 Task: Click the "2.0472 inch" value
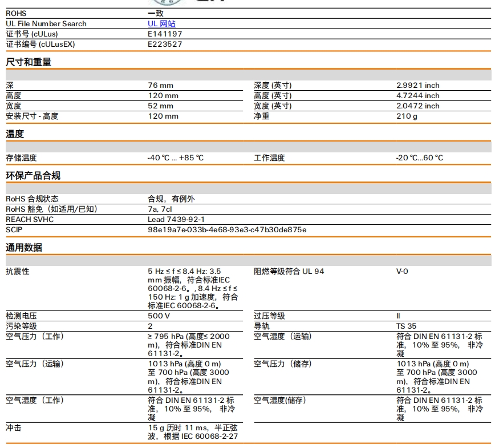418,106
